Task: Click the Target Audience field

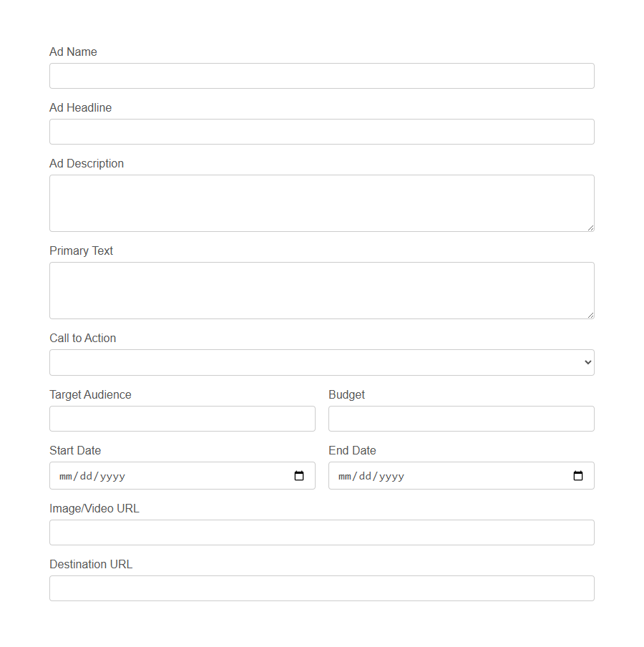Action: click(x=182, y=418)
